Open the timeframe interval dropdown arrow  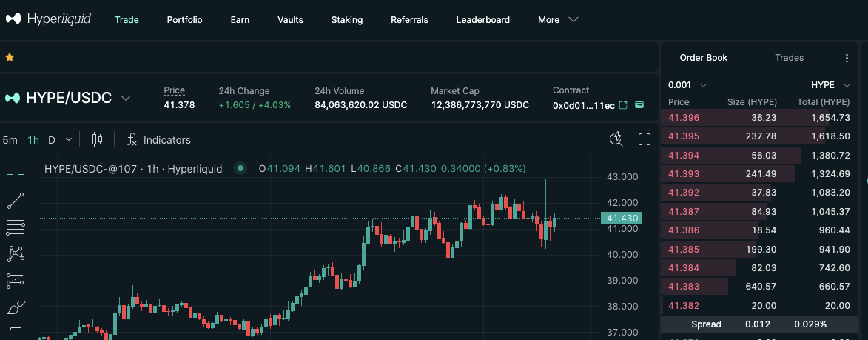[x=69, y=139]
